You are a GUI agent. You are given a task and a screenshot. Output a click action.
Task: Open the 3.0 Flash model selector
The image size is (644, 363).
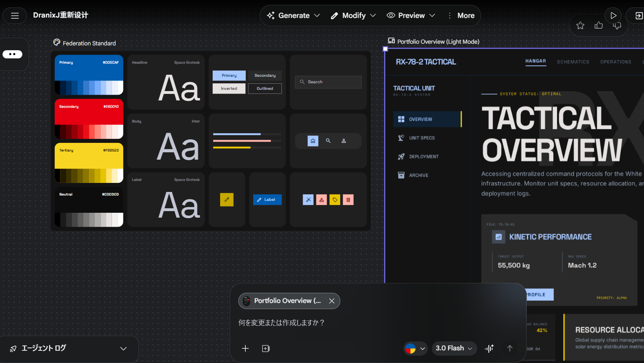click(454, 348)
